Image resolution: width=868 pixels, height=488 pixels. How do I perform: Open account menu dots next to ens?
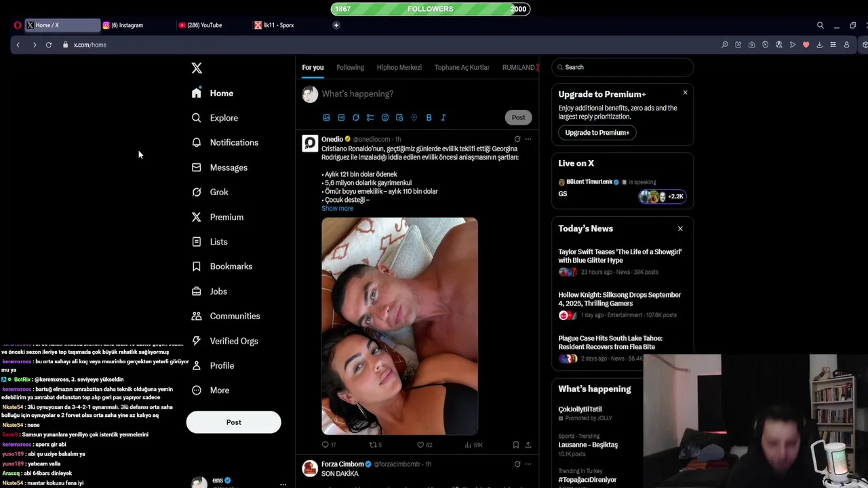[283, 484]
